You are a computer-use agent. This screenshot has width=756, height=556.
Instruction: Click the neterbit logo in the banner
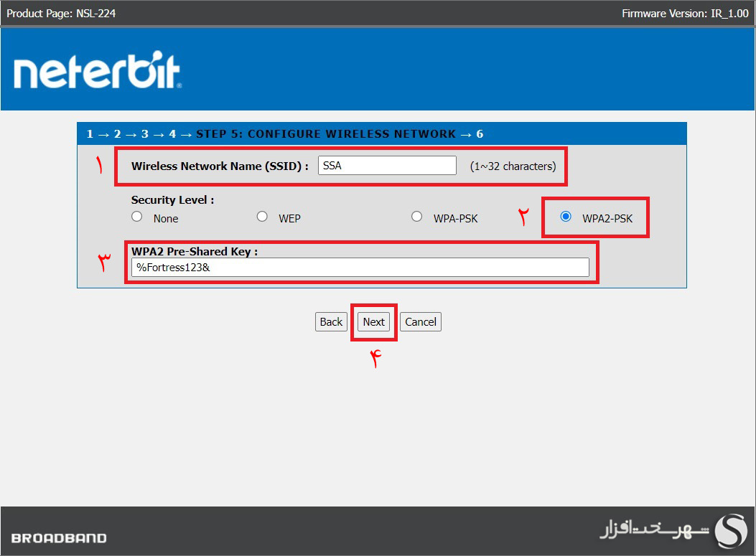pyautogui.click(x=97, y=72)
